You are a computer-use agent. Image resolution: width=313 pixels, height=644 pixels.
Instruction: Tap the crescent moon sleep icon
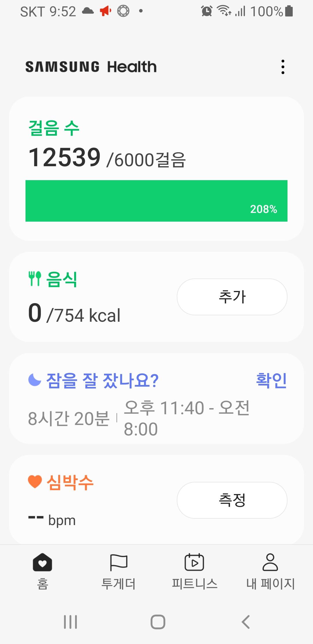tap(35, 380)
